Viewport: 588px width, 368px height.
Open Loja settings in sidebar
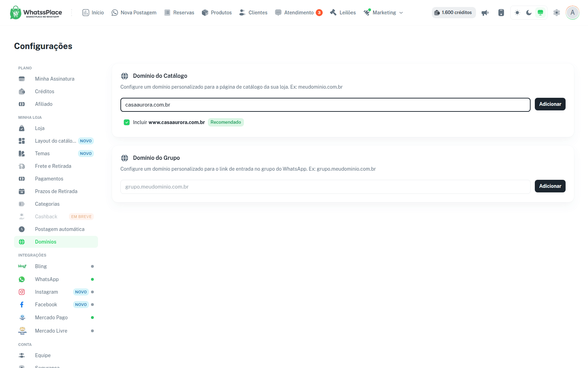point(56,128)
